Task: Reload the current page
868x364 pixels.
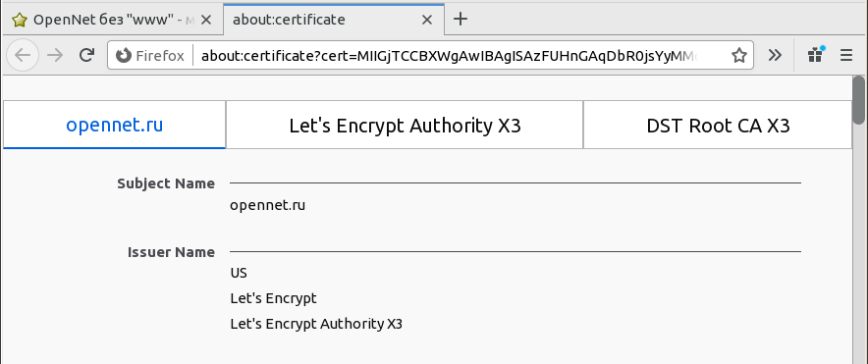Action: click(x=86, y=55)
